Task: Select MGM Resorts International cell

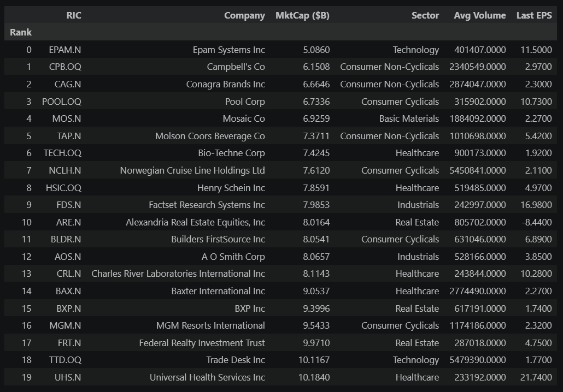Action: tap(210, 325)
